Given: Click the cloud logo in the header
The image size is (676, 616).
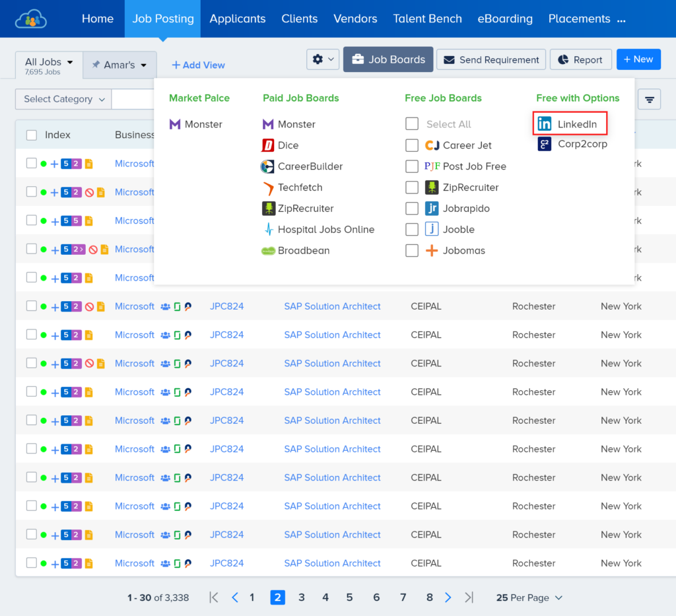Looking at the screenshot, I should (30, 19).
